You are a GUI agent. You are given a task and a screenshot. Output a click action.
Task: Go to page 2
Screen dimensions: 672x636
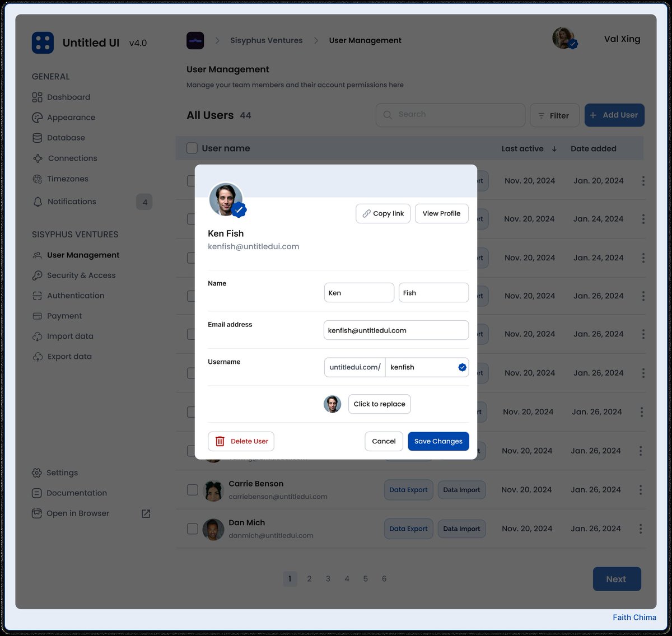coord(309,579)
